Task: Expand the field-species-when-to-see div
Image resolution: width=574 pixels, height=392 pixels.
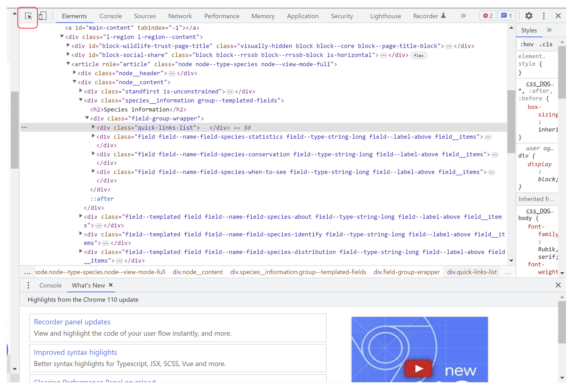Action: tap(93, 171)
